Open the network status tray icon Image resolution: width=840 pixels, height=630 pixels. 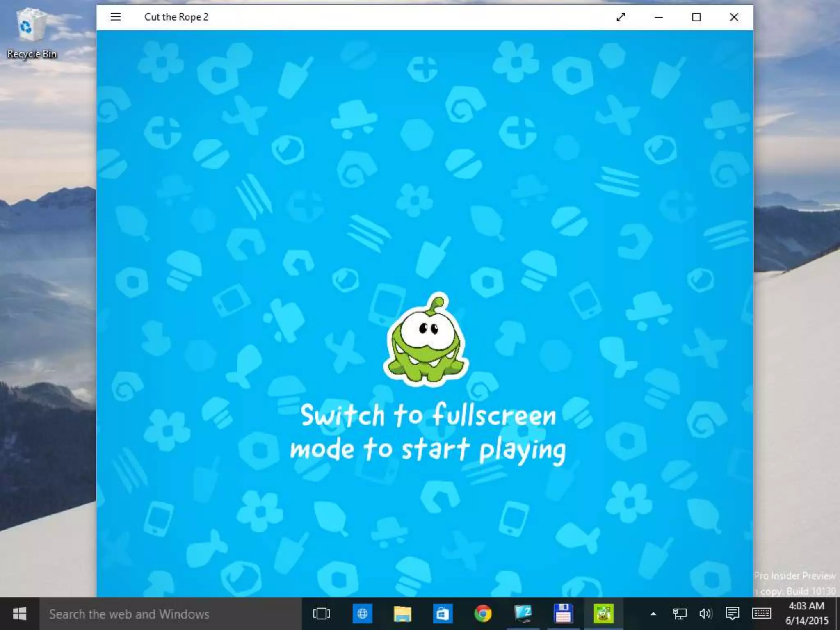tap(680, 614)
